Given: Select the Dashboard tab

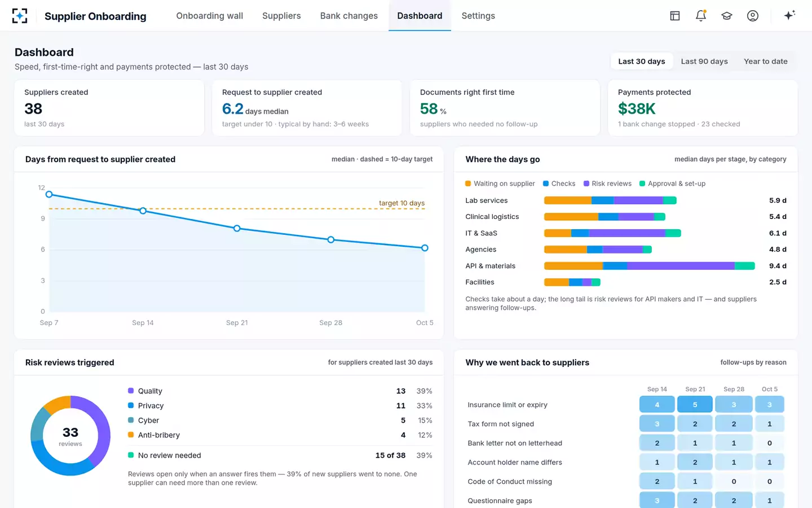Looking at the screenshot, I should point(420,16).
